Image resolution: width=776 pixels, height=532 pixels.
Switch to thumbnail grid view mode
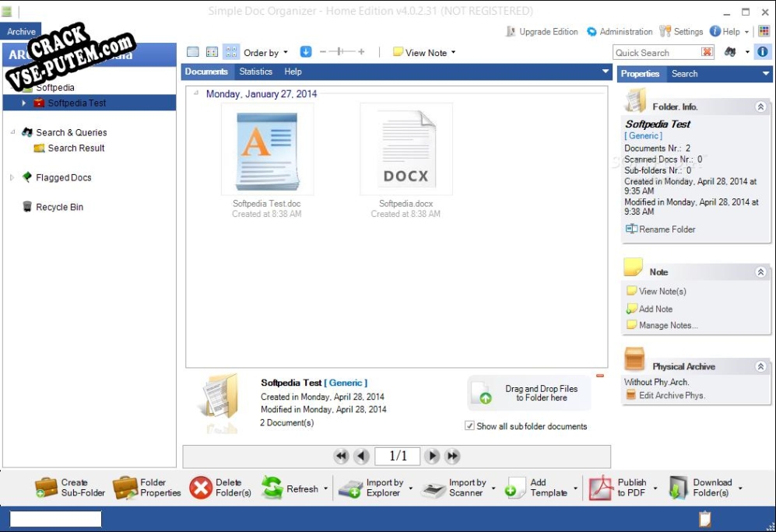click(230, 51)
